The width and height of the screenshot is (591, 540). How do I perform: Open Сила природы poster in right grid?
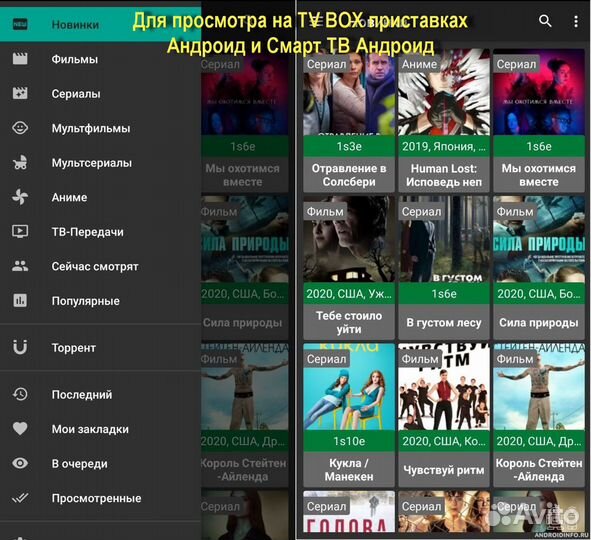[x=539, y=239]
